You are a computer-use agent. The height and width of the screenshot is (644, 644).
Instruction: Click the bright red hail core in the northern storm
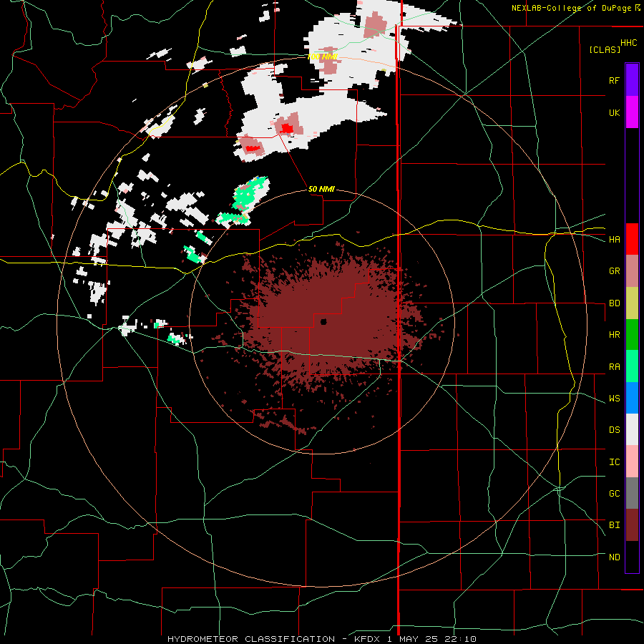pyautogui.click(x=287, y=129)
